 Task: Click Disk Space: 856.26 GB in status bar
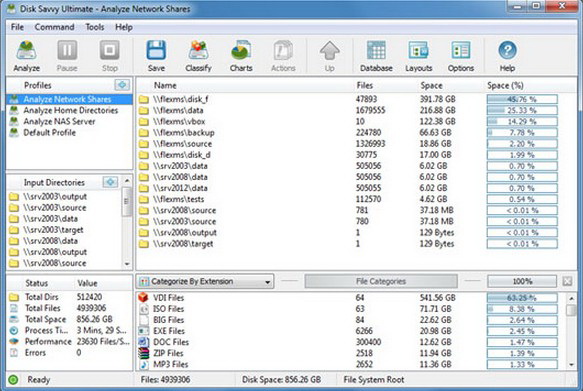[x=281, y=379]
